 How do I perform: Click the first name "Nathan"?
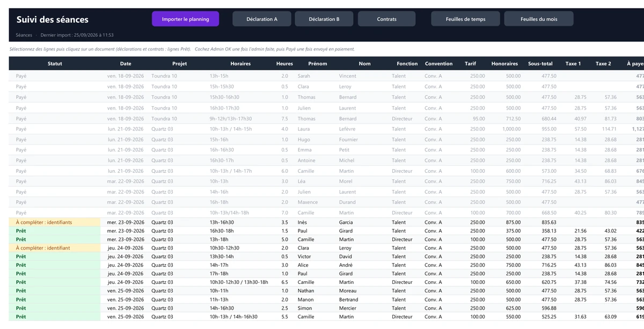(x=306, y=291)
